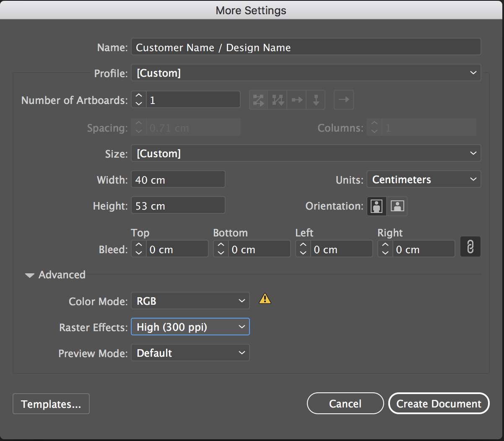The width and height of the screenshot is (504, 441).
Task: Click the More Settings title text
Action: (251, 10)
